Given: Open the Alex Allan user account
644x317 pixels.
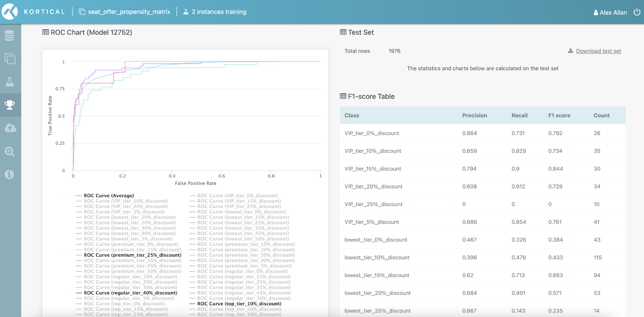Looking at the screenshot, I should pyautogui.click(x=610, y=12).
